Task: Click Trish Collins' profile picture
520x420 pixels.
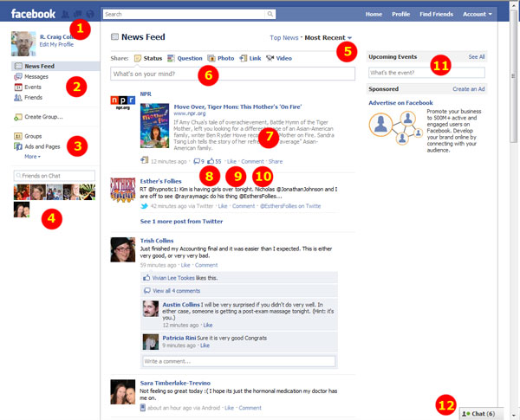Action: [x=123, y=249]
